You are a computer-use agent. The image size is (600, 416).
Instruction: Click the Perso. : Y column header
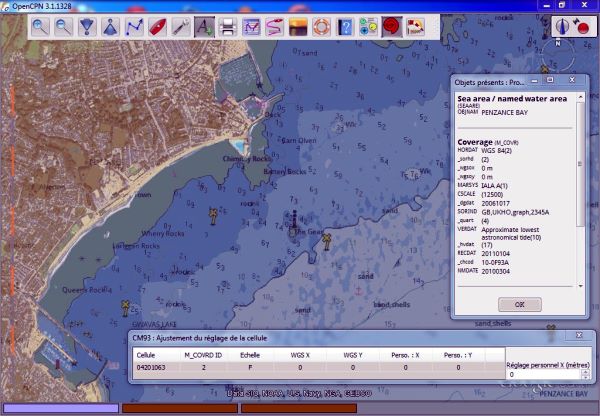458,355
